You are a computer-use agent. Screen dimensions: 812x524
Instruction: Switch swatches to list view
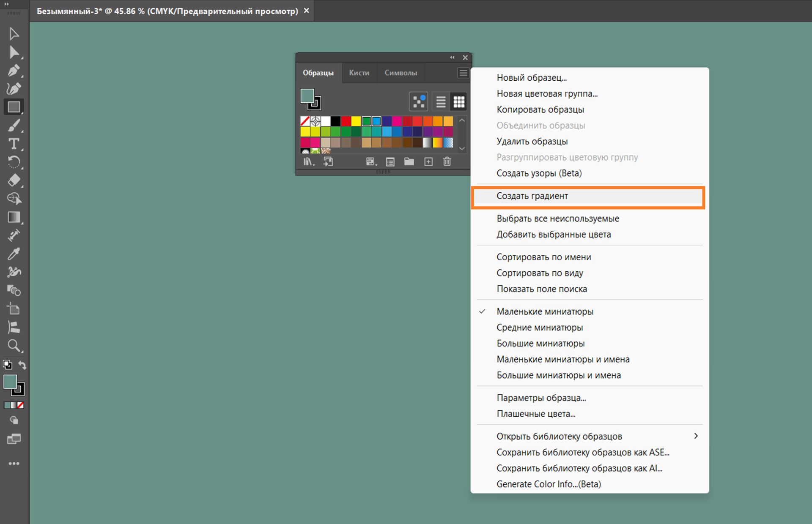coord(441,102)
